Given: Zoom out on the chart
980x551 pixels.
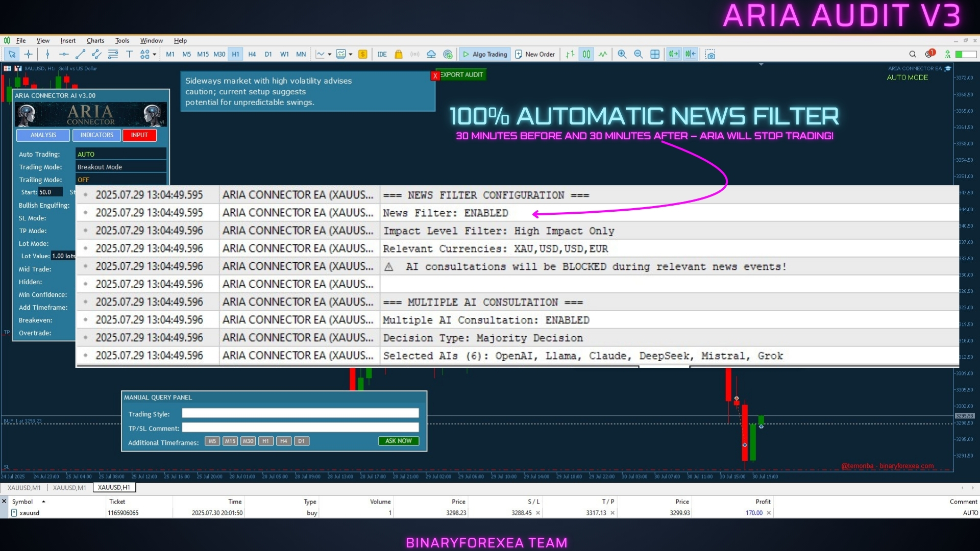Looking at the screenshot, I should coord(639,54).
